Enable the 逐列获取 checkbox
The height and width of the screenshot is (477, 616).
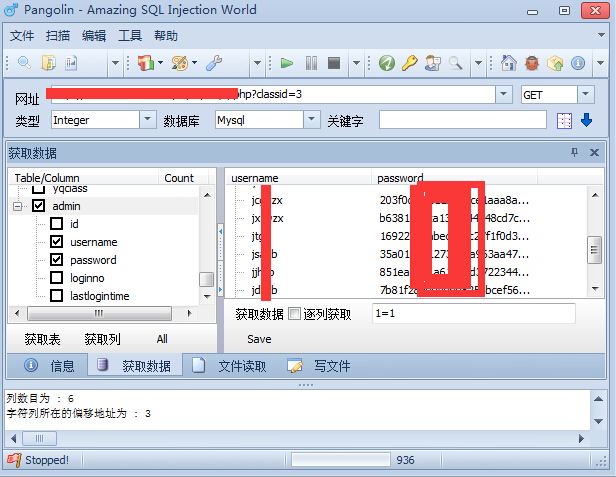point(294,314)
